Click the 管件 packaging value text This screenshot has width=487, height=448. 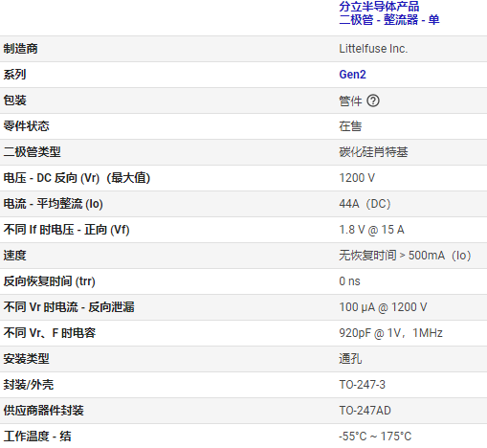[x=350, y=101]
